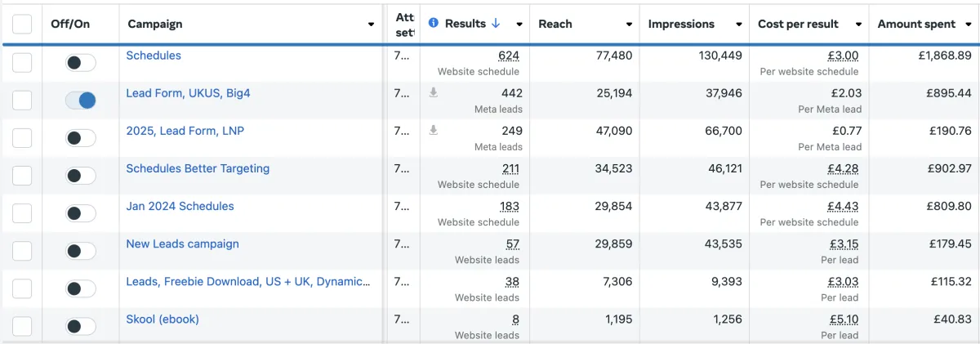
Task: Open Leads, Freebie Download, US + UK campaign
Action: pyautogui.click(x=247, y=281)
